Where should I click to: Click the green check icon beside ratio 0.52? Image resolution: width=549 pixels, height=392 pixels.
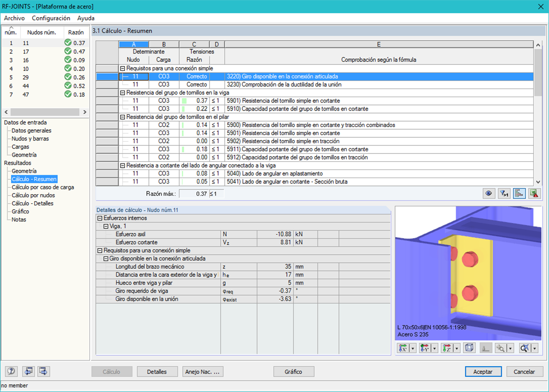(x=68, y=85)
